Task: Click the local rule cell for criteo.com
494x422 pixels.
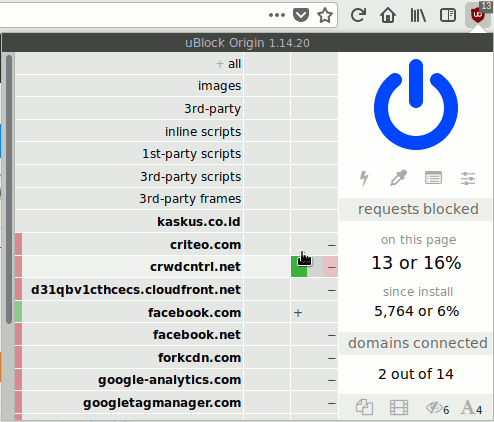Action: pyautogui.click(x=314, y=245)
